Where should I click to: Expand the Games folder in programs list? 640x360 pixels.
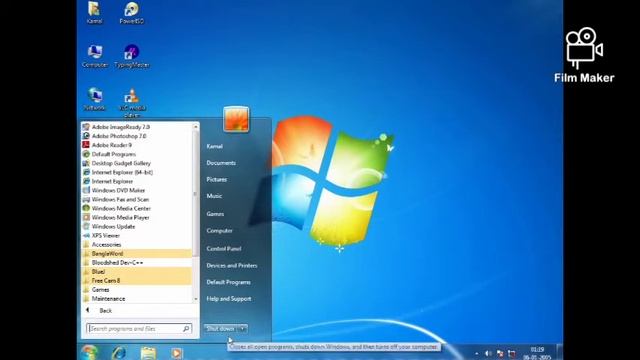click(136, 289)
